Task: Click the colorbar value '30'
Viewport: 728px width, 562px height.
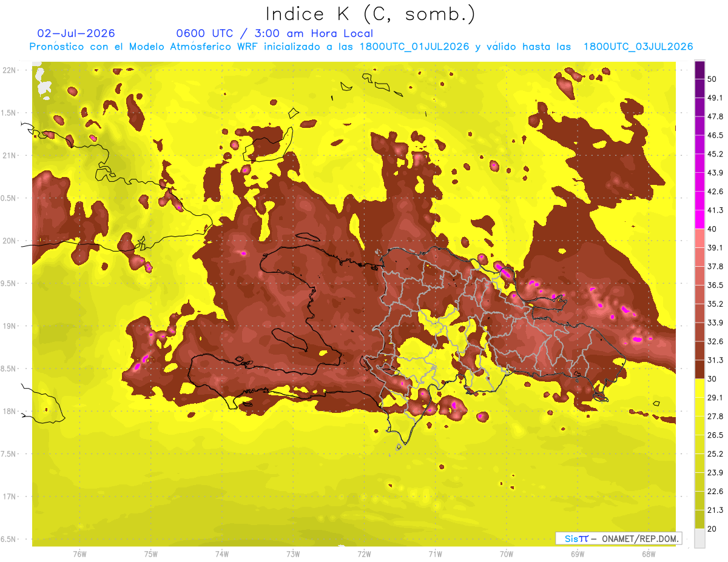Action: click(713, 379)
